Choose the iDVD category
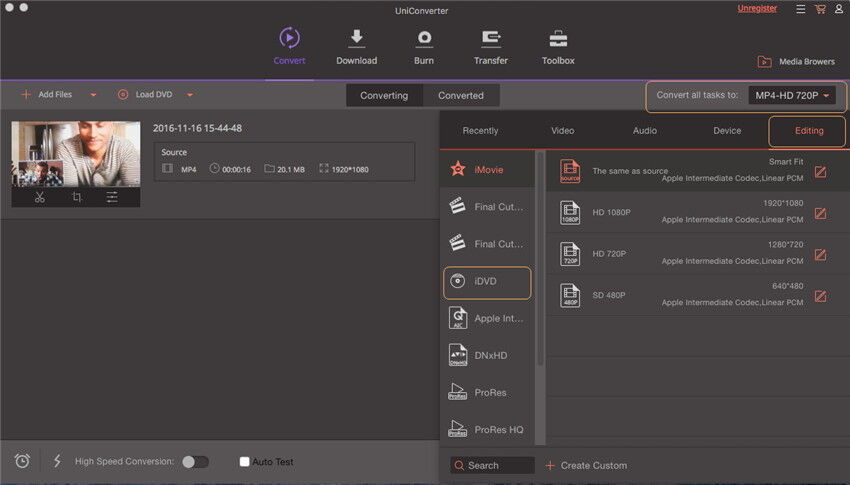 coord(487,281)
